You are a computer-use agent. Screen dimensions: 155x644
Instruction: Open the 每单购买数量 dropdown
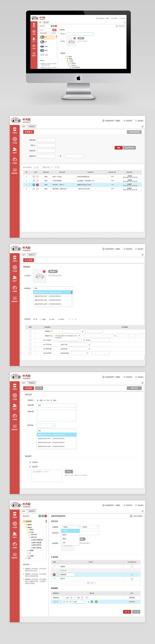tap(79, 353)
